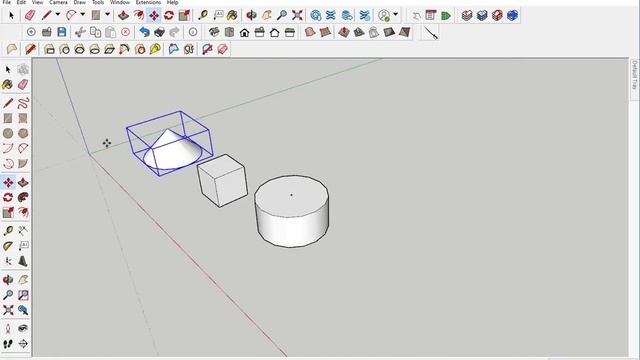Image resolution: width=640 pixels, height=360 pixels.
Task: Select the Polygon tool in left palette
Action: point(23,133)
